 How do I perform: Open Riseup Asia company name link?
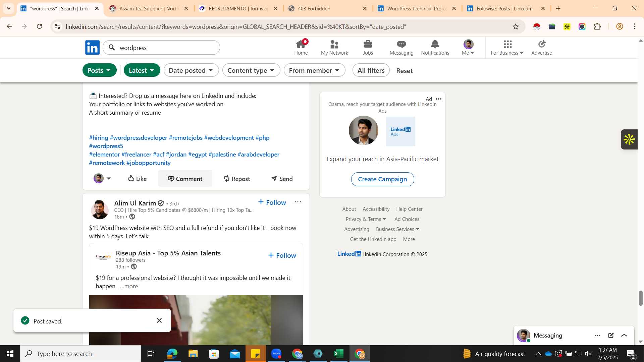coord(168,253)
